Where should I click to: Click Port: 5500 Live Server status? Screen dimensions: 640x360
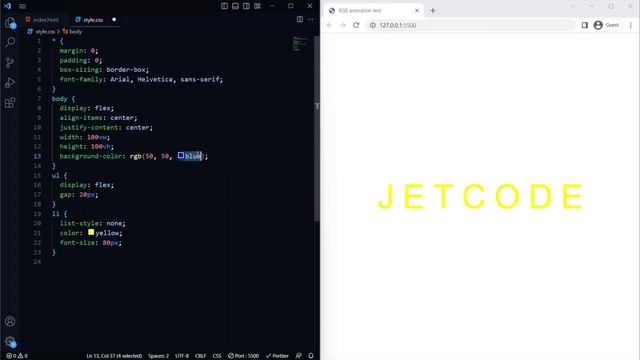243,356
